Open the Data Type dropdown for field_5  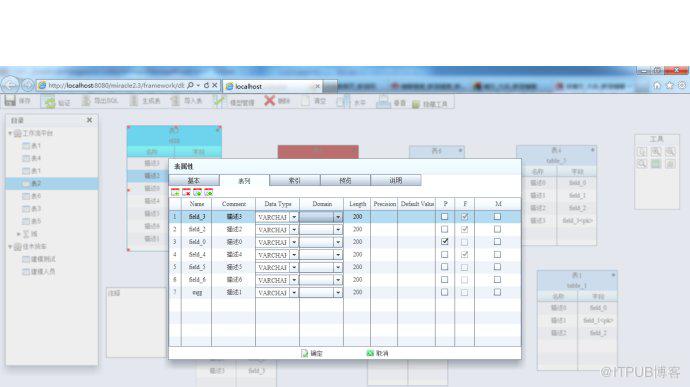(294, 267)
